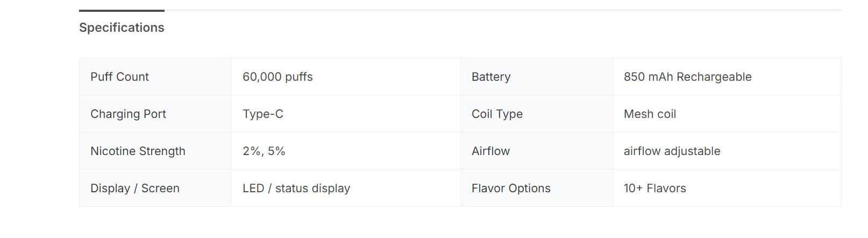This screenshot has width=868, height=238.
Task: Select the 60,000 puffs value
Action: [x=278, y=77]
